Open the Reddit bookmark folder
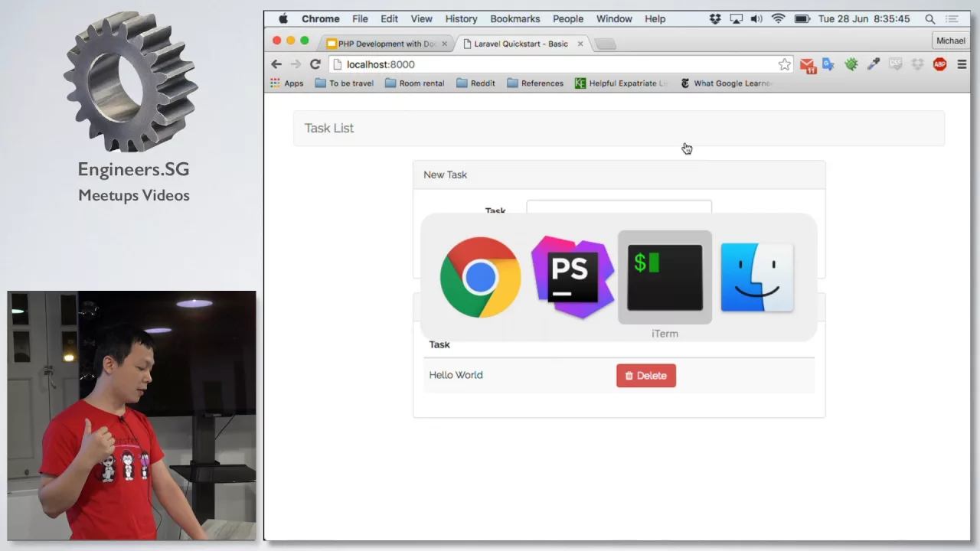Viewport: 980px width, 551px height. click(x=475, y=83)
